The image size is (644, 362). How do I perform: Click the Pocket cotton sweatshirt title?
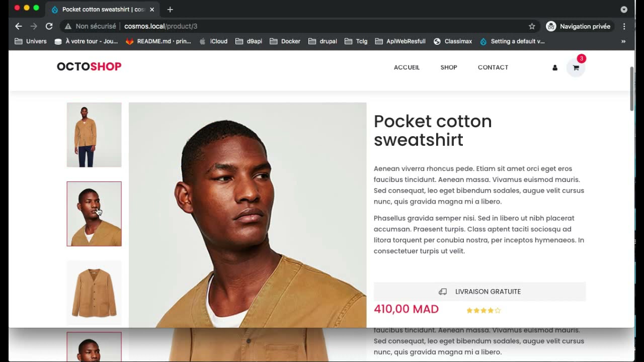(x=433, y=130)
